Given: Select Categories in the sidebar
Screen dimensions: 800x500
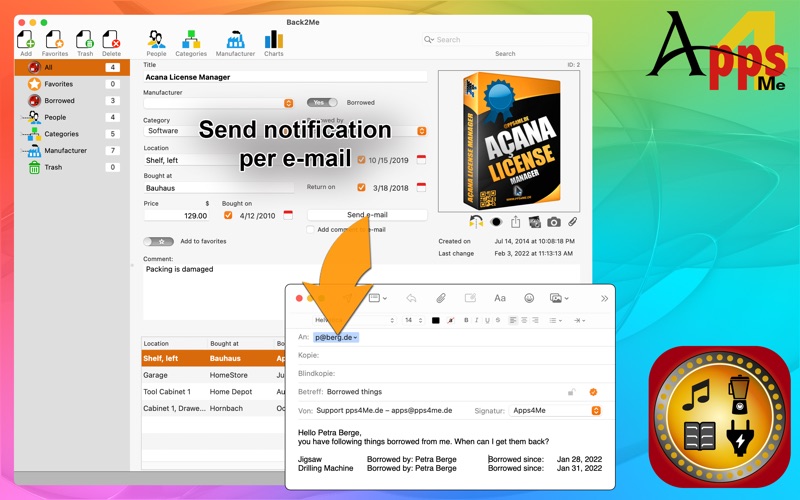Looking at the screenshot, I should coord(72,134).
